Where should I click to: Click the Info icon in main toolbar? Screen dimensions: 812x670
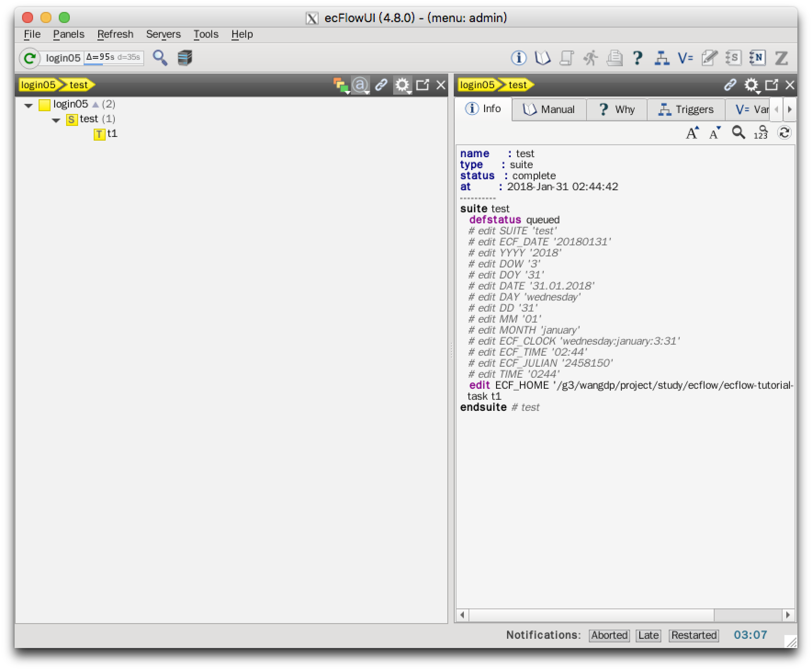point(519,58)
